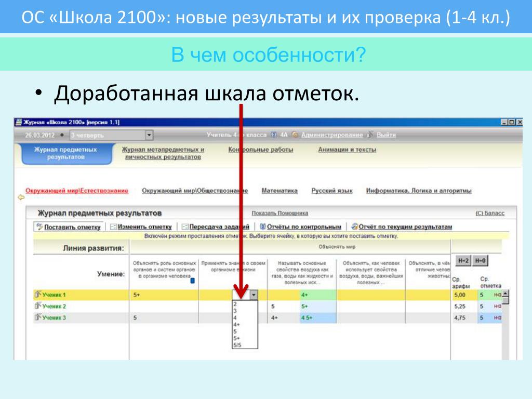Open Журнал предметных результатов tab

[x=66, y=153]
